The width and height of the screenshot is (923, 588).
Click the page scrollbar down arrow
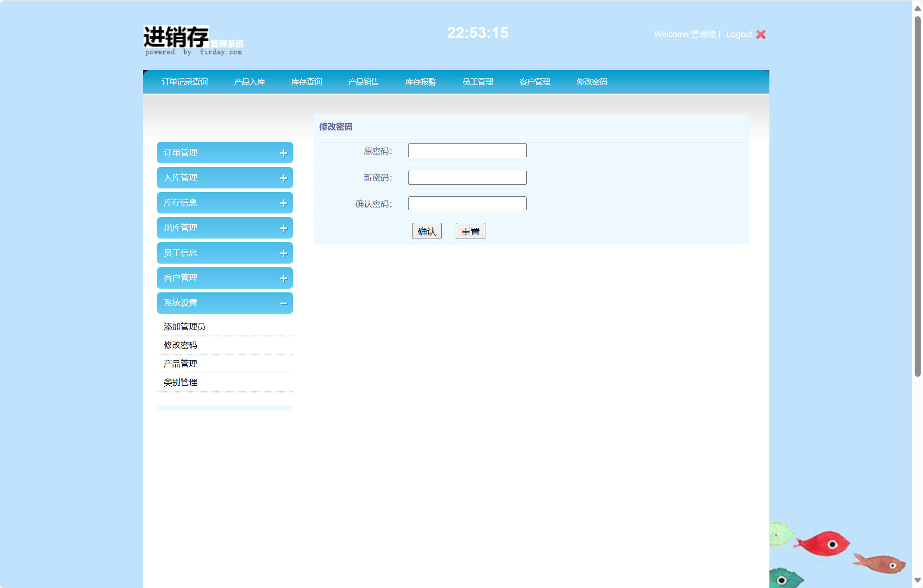click(x=917, y=580)
